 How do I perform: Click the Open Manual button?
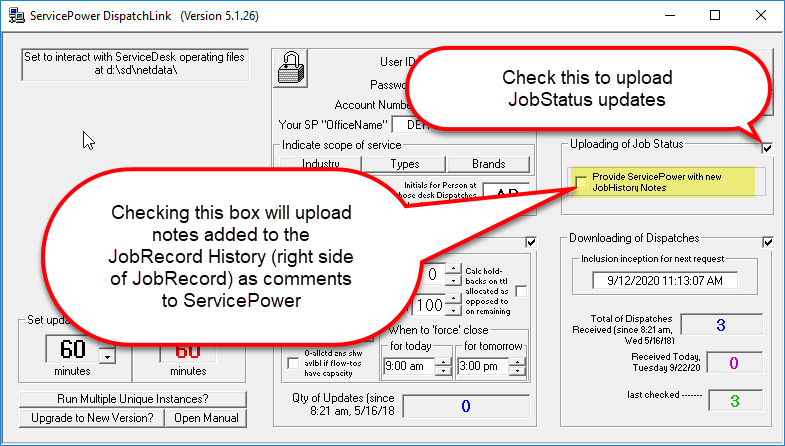(206, 418)
